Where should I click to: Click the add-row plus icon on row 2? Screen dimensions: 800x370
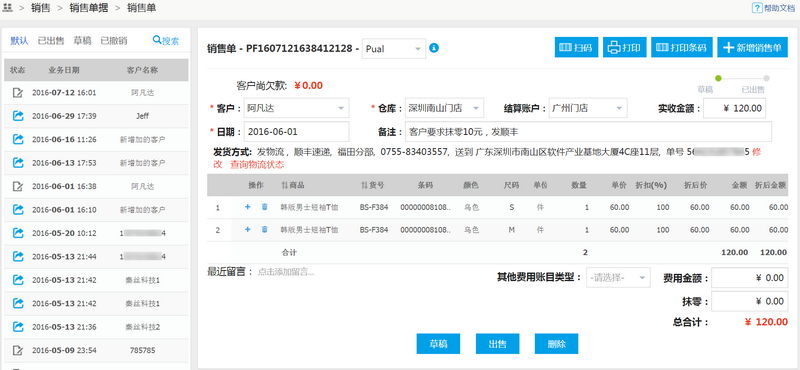pos(248,230)
